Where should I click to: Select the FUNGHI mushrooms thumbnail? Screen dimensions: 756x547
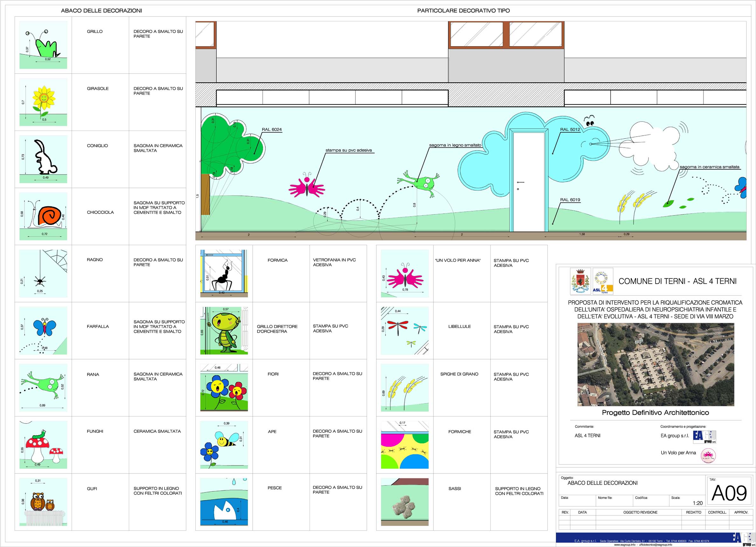coord(43,444)
